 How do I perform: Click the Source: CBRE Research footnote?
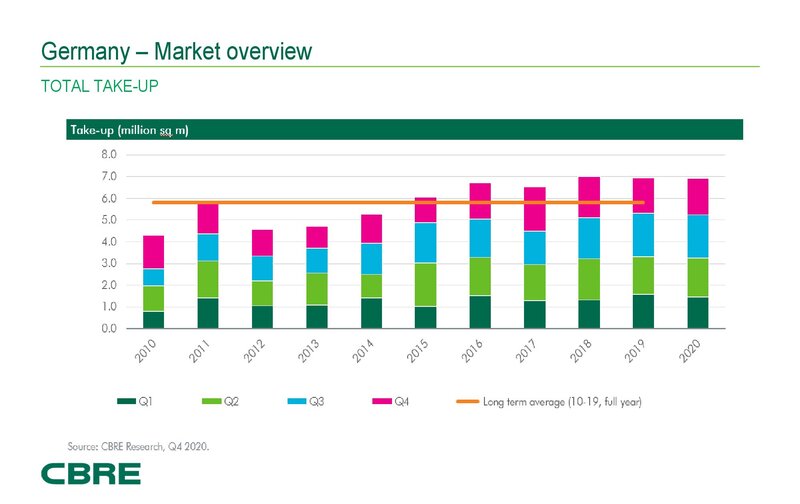(x=139, y=446)
